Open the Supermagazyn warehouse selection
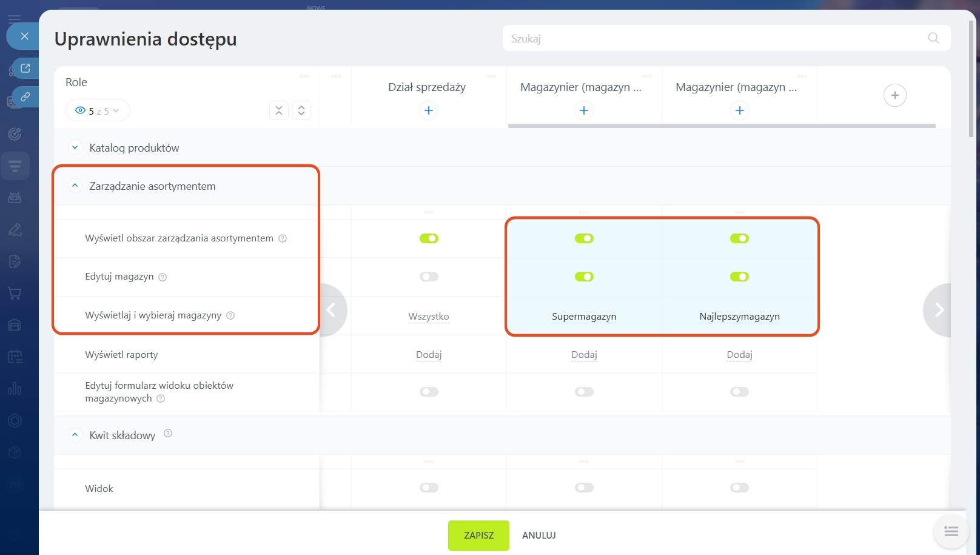Screen dimensions: 980x555 click(583, 317)
